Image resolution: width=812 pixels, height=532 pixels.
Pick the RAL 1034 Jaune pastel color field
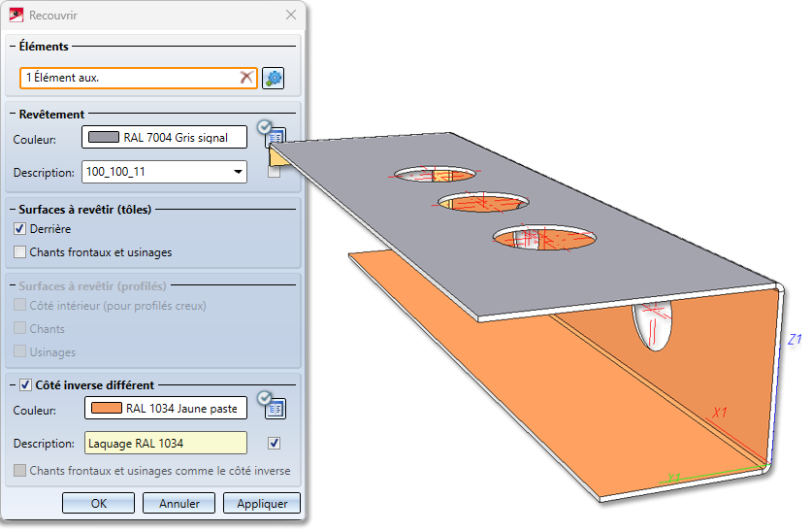(x=166, y=408)
